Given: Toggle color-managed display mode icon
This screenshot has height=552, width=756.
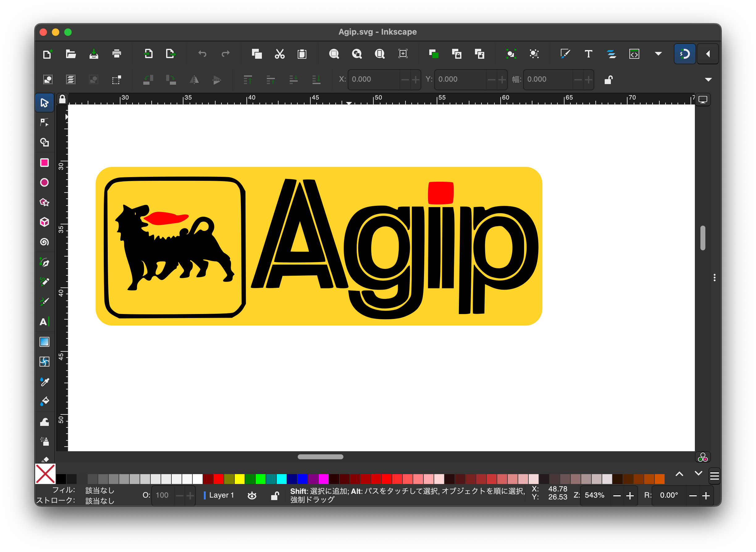Looking at the screenshot, I should coord(703,457).
